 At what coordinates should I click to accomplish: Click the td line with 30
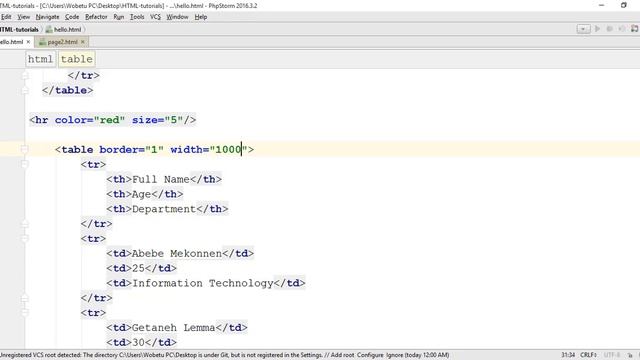click(142, 342)
